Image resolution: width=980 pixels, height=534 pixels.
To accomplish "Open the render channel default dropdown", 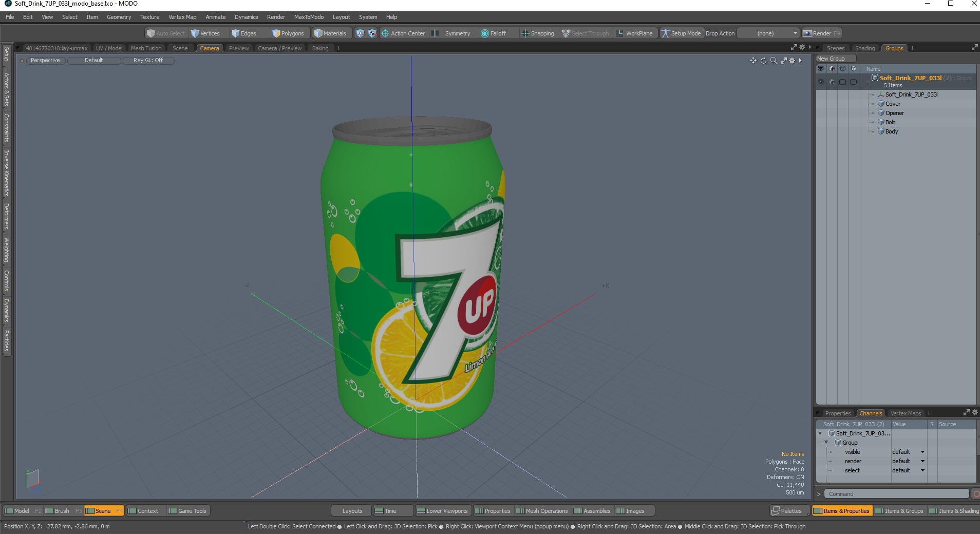I will pyautogui.click(x=908, y=461).
